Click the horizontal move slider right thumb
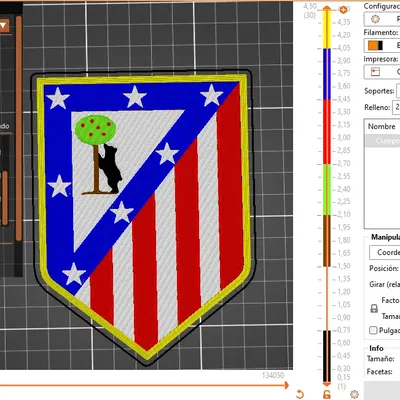The height and width of the screenshot is (400, 400). [x=286, y=385]
